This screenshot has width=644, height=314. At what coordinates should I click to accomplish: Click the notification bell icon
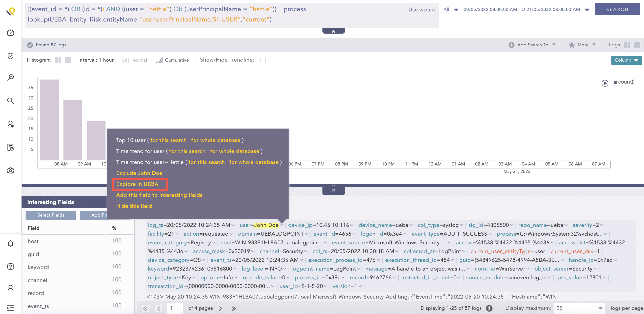coord(11,244)
